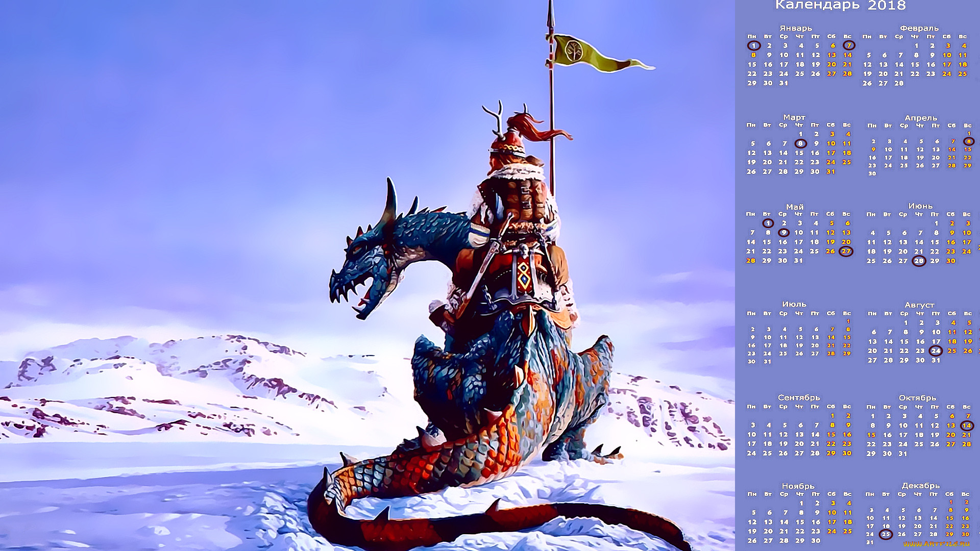The height and width of the screenshot is (551, 980).
Task: Click the "Август" month heading
Action: pyautogui.click(x=919, y=305)
